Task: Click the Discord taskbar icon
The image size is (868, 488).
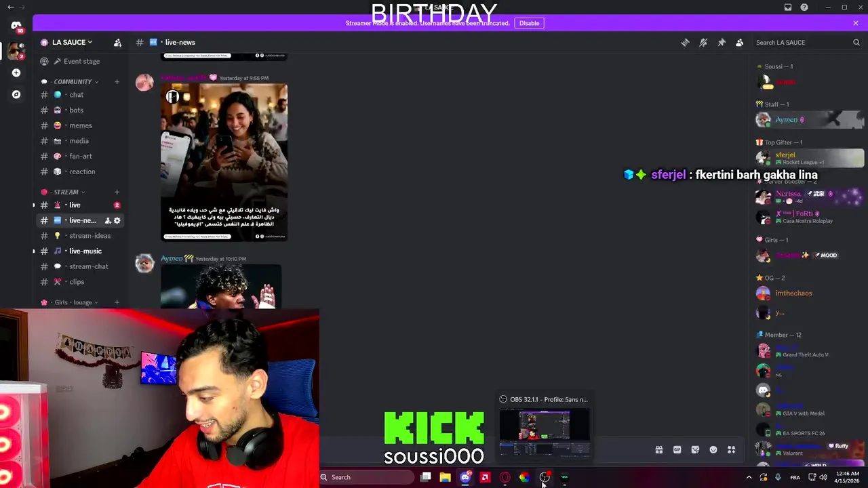Action: pyautogui.click(x=465, y=477)
